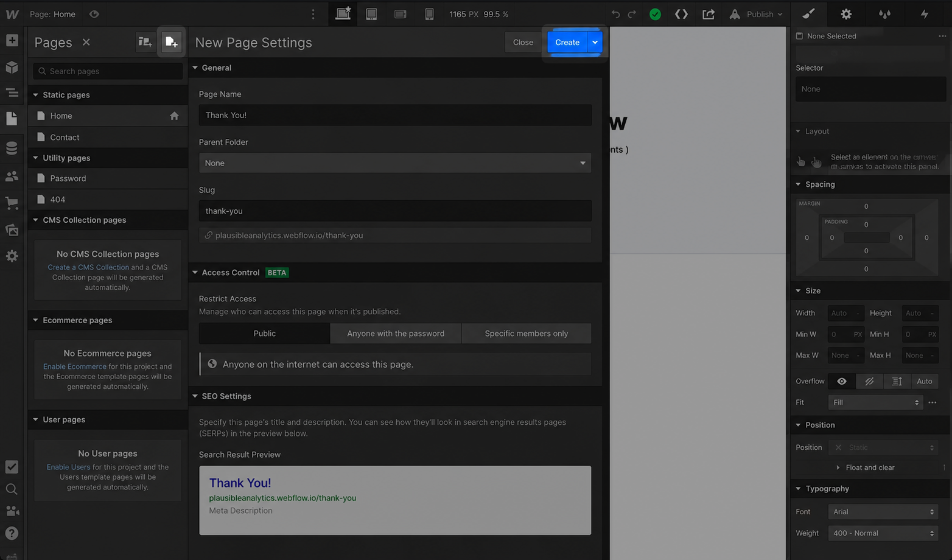
Task: Open the Weight 400 - Normal dropdown
Action: pyautogui.click(x=883, y=533)
